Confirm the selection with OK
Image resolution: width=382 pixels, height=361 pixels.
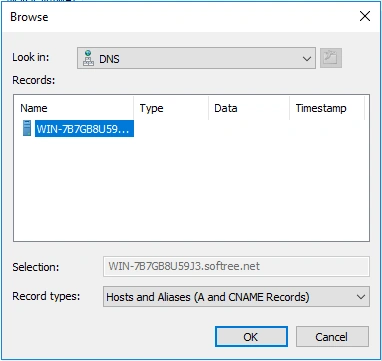(251, 337)
